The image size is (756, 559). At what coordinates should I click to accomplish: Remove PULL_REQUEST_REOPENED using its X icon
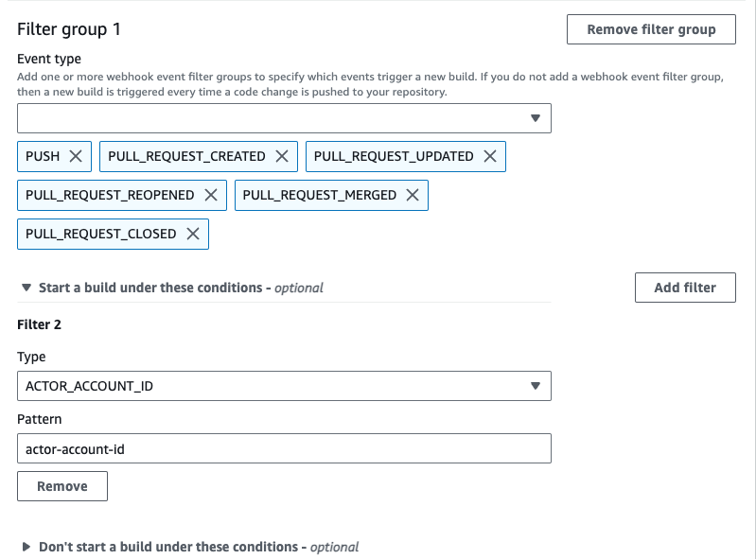click(x=211, y=195)
